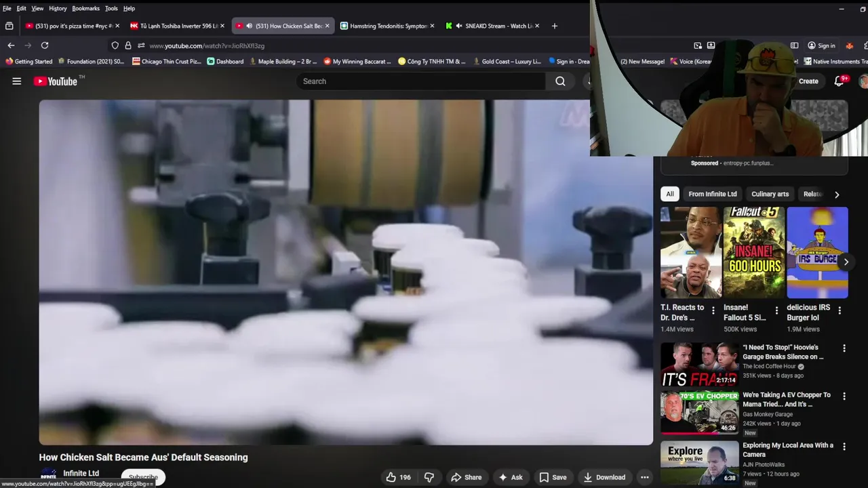Open the MetaMask fox extension
Image resolution: width=868 pixels, height=488 pixels.
849,45
